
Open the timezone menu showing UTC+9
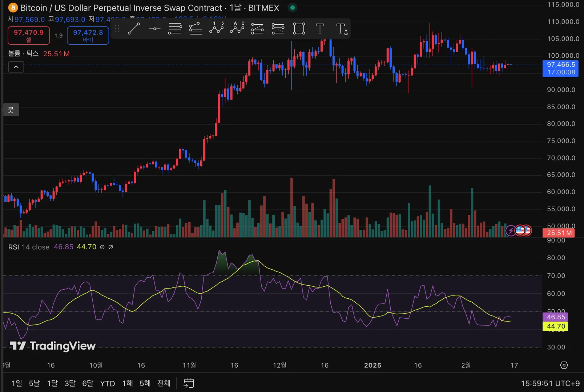pos(550,383)
